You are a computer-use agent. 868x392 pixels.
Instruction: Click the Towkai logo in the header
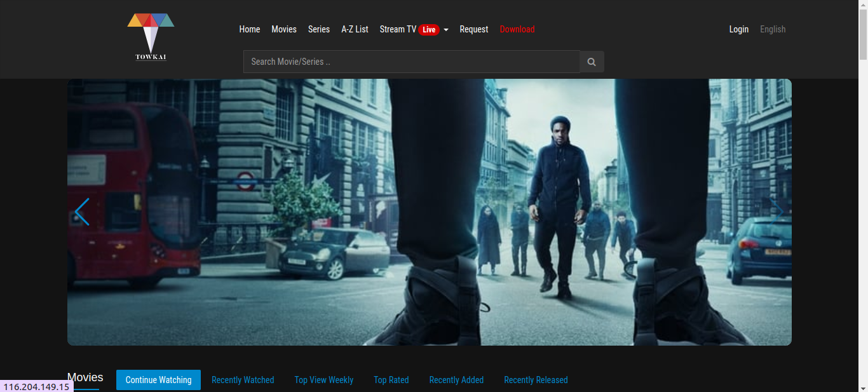[151, 37]
